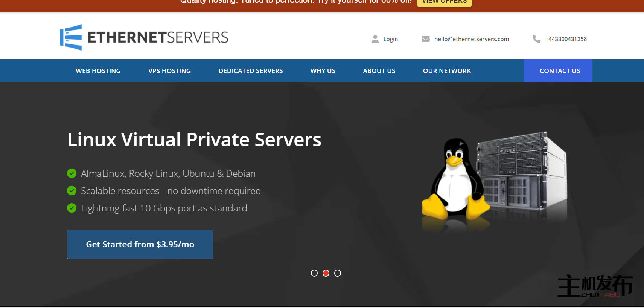Select the third slide indicator dot
Viewport: 644px width, 308px height.
338,273
